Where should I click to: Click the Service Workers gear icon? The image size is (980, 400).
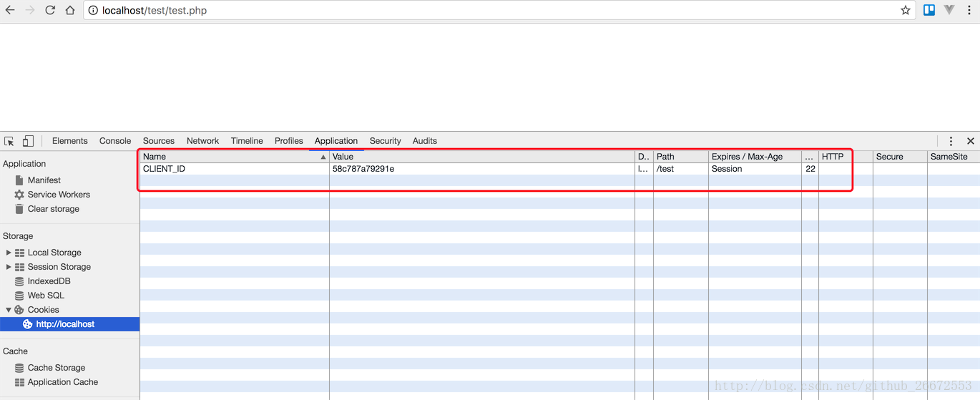point(19,195)
